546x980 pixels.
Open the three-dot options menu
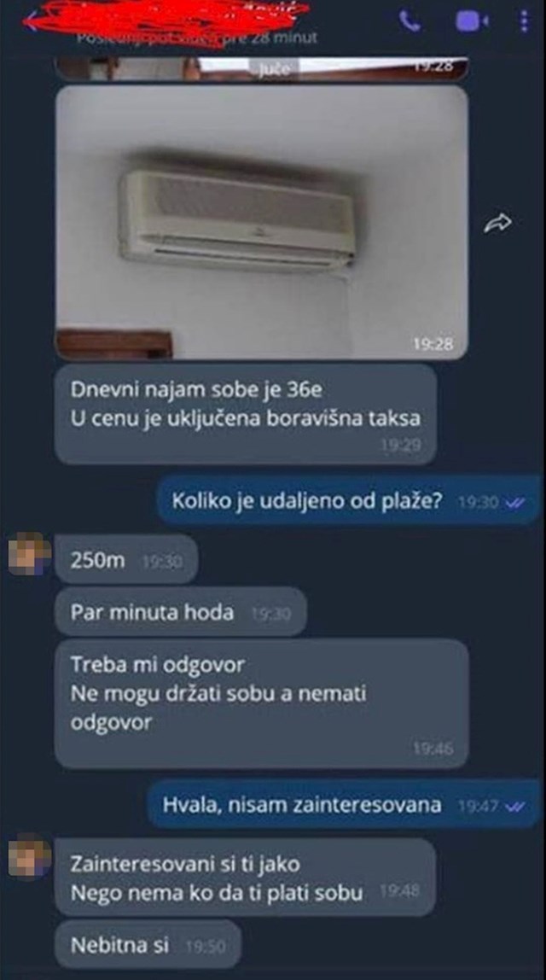click(x=524, y=20)
